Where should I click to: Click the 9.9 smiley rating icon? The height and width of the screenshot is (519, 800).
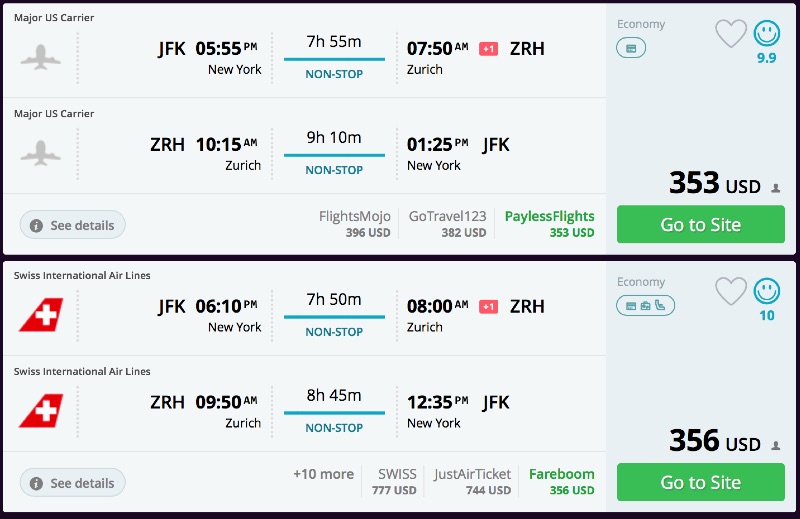(x=767, y=34)
